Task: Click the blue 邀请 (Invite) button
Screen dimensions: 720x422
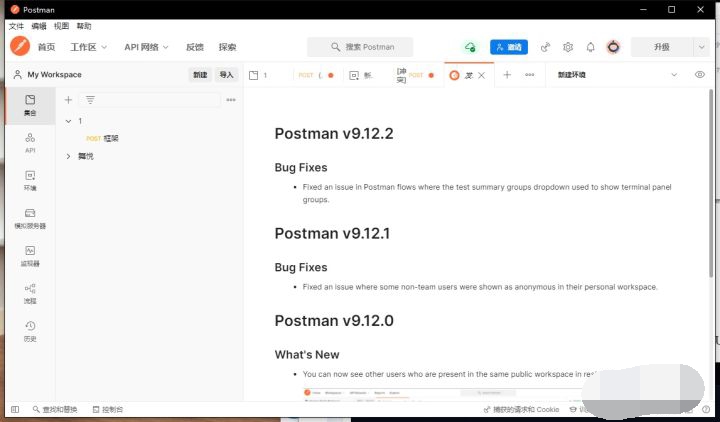Action: [x=509, y=47]
